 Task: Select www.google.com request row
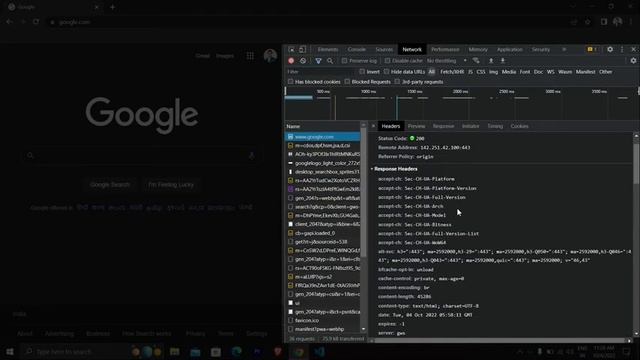[322, 137]
